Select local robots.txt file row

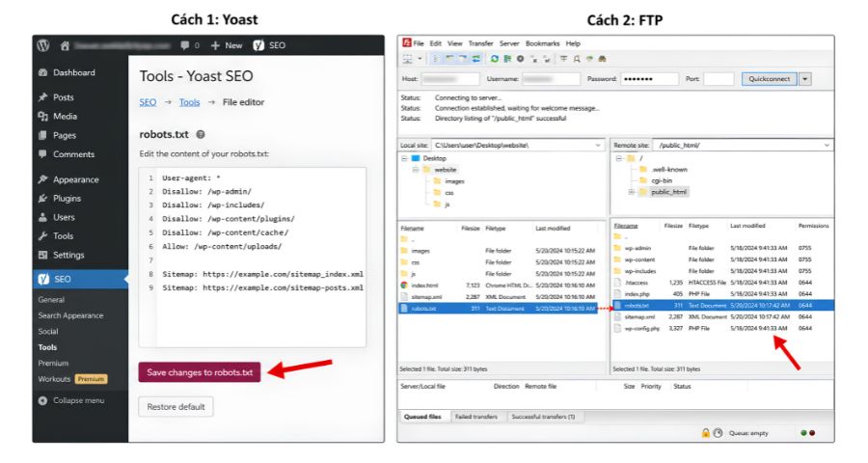[497, 309]
